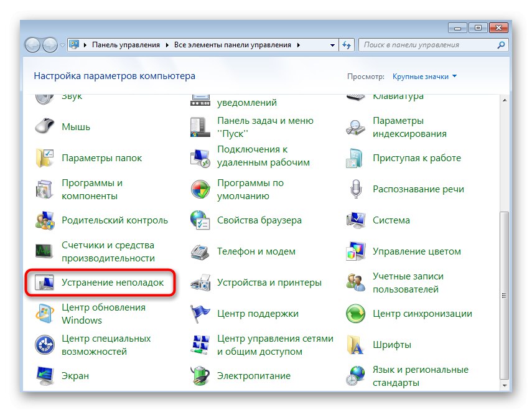
Task: Open the Мышь link text
Action: pyautogui.click(x=76, y=127)
